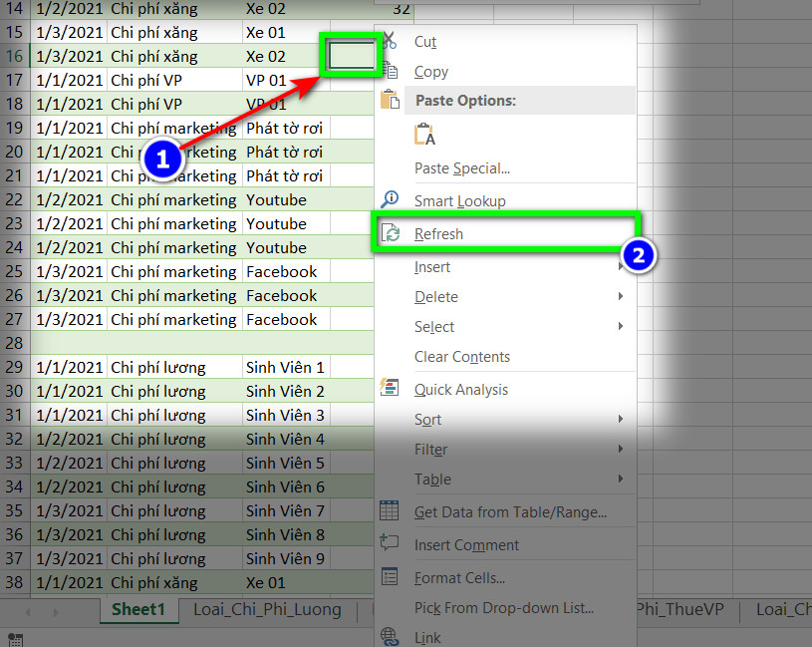812x647 pixels.
Task: Click 'Facebook' in row 25
Action: click(x=281, y=271)
